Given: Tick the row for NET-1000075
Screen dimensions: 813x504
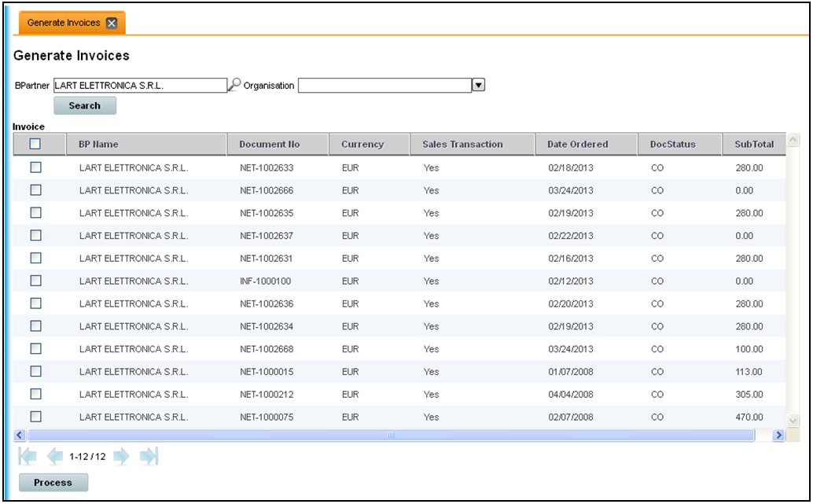Looking at the screenshot, I should coord(35,417).
